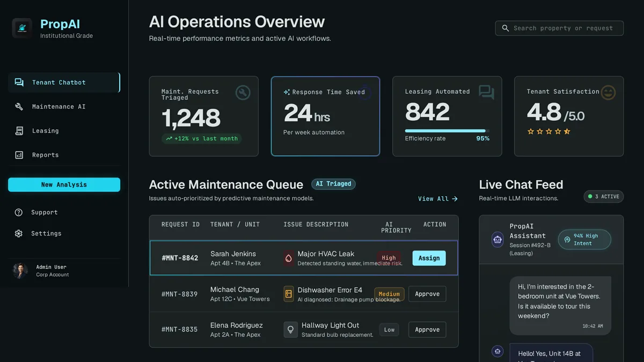
Task: Assign request #MNT-8842
Action: point(429,258)
